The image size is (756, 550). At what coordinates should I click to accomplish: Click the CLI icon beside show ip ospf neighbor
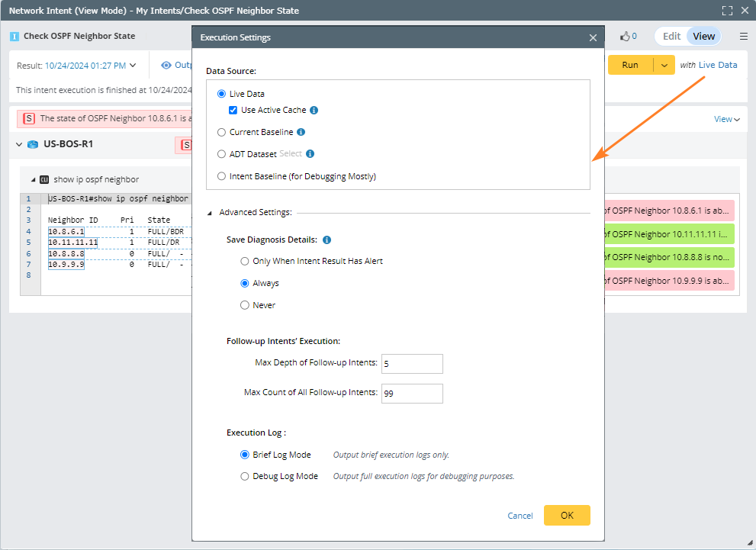click(x=44, y=180)
